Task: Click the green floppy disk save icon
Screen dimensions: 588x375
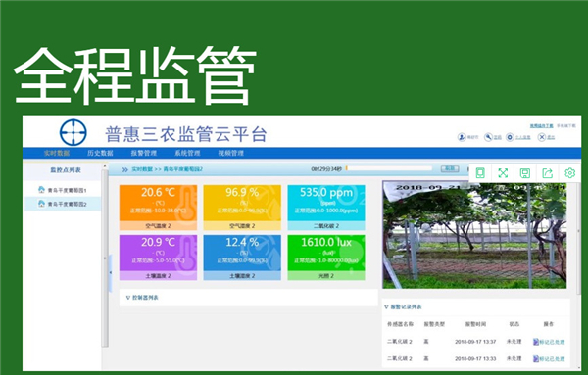Action: pos(525,173)
